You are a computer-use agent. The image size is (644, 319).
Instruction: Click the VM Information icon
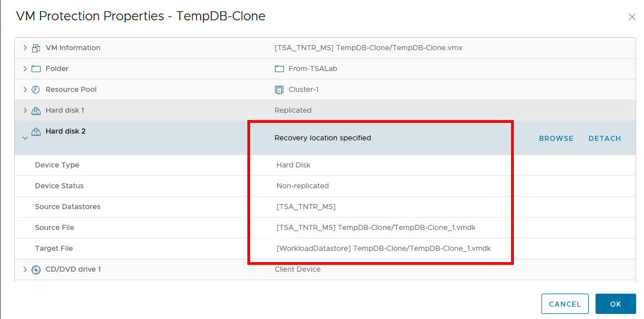[36, 48]
